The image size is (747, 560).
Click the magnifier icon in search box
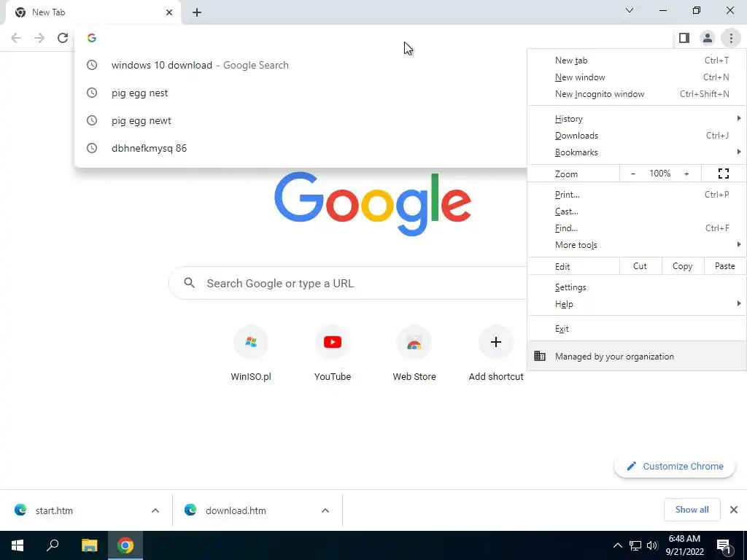189,283
